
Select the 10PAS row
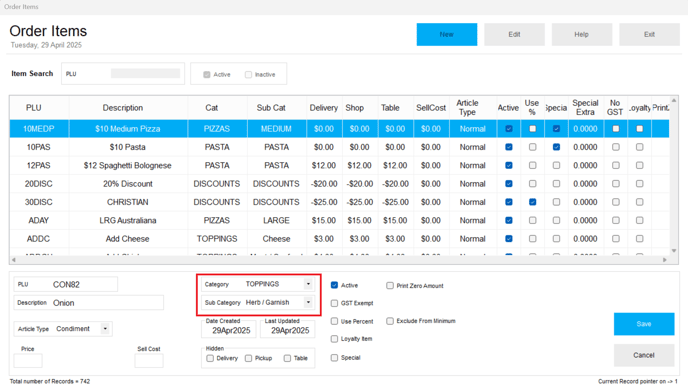coord(339,147)
